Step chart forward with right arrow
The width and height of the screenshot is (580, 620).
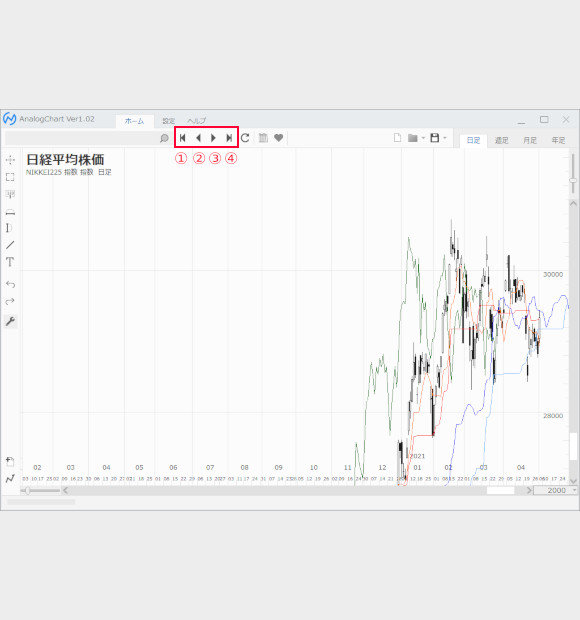213,138
